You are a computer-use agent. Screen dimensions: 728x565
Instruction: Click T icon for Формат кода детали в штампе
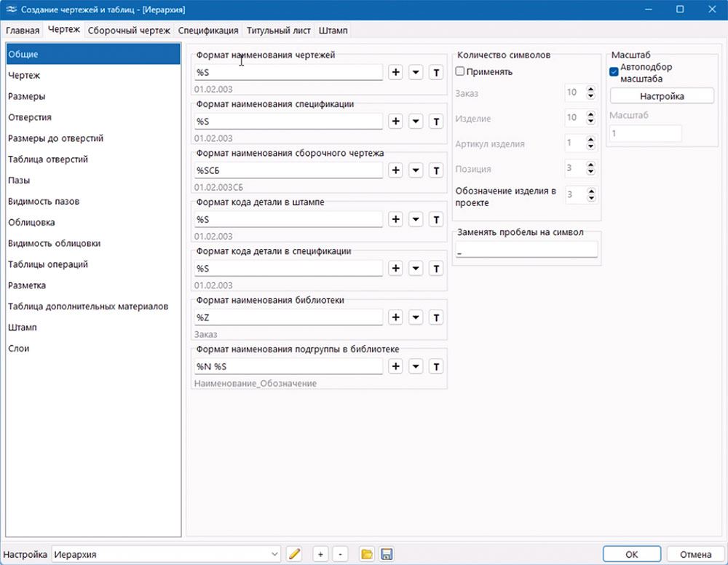click(436, 220)
